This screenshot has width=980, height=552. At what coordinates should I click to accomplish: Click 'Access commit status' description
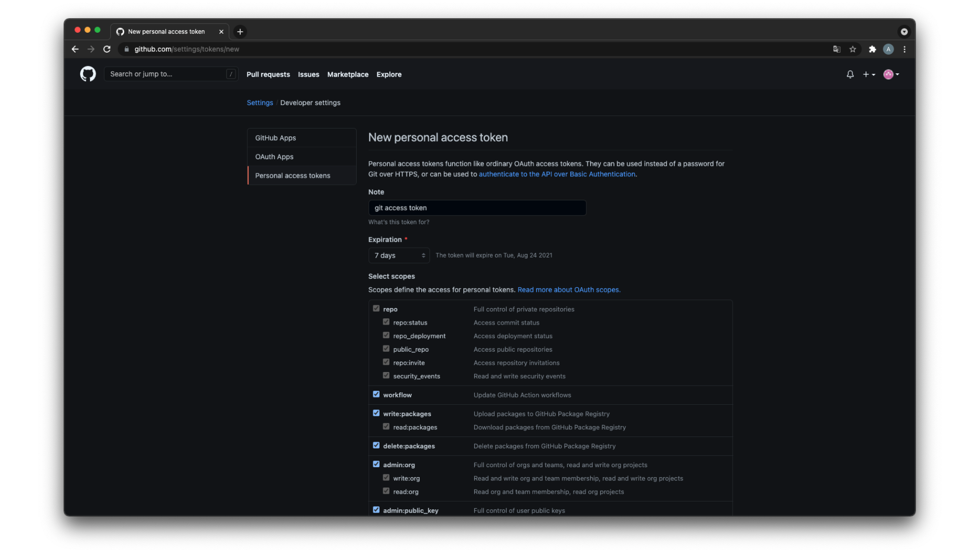pyautogui.click(x=506, y=323)
